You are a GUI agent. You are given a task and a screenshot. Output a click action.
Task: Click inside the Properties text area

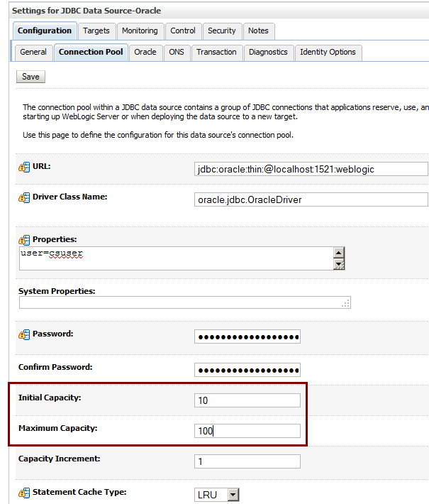tap(176, 258)
